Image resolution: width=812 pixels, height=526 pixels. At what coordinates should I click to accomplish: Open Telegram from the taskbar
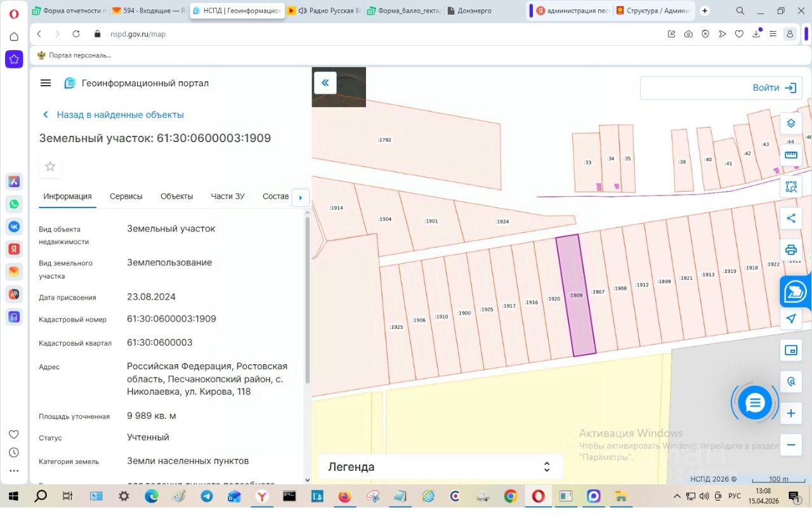206,496
